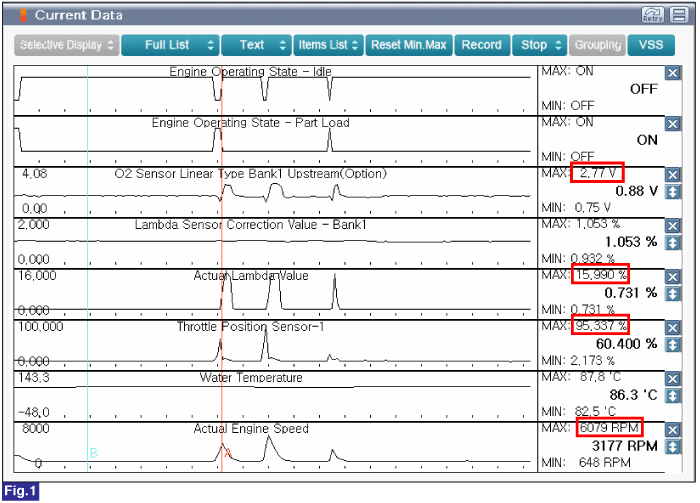Click Engine Operating State - Part Load label
Screen dimensions: 700x503
(250, 123)
